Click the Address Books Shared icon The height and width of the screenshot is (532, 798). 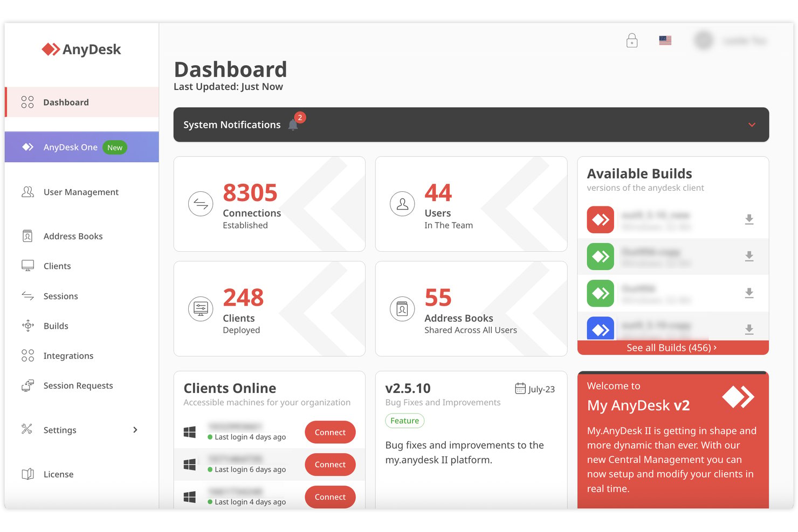402,309
